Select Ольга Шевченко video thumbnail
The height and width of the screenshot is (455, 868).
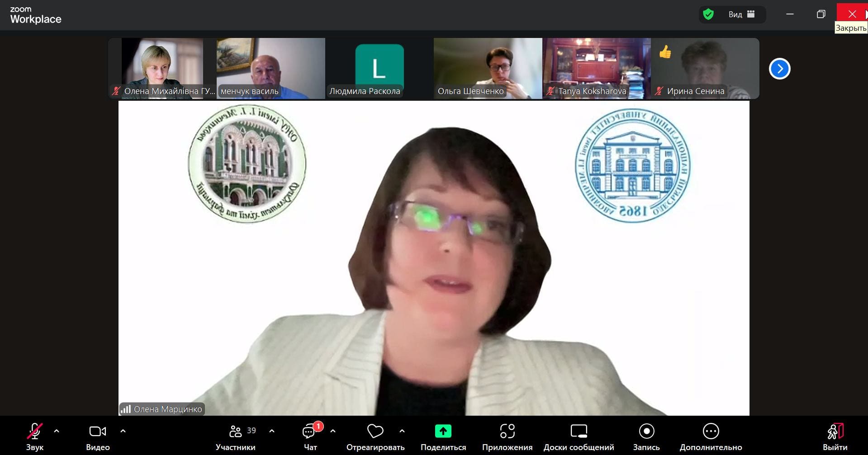click(488, 68)
